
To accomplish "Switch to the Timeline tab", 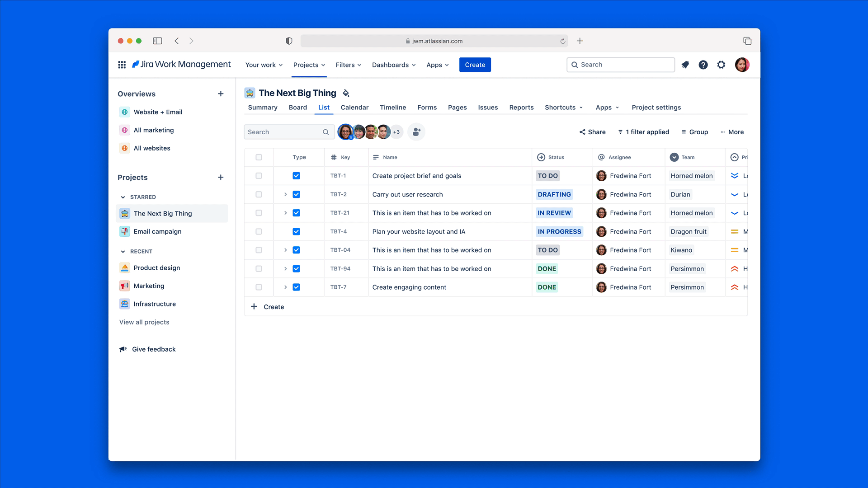I will (393, 107).
